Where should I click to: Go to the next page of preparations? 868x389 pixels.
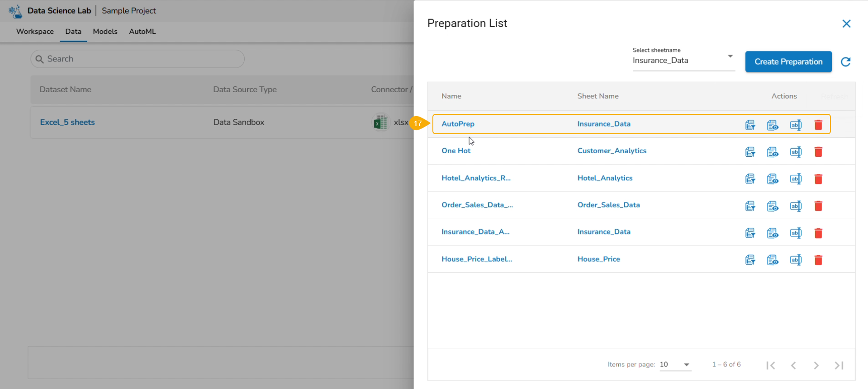pyautogui.click(x=816, y=365)
